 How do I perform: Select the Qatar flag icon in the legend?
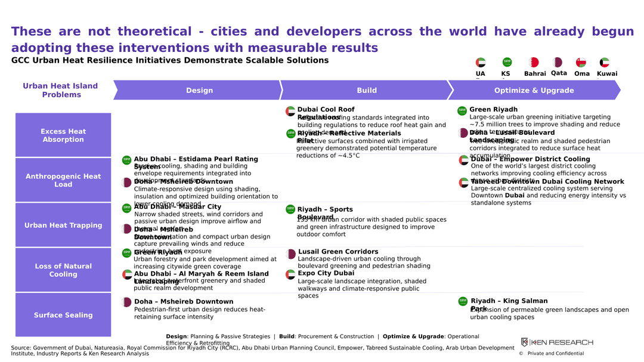tap(558, 63)
